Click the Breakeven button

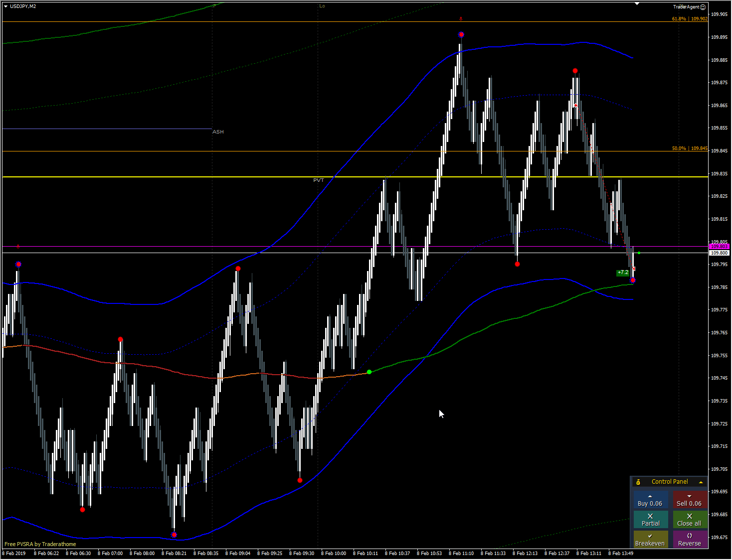tap(651, 540)
